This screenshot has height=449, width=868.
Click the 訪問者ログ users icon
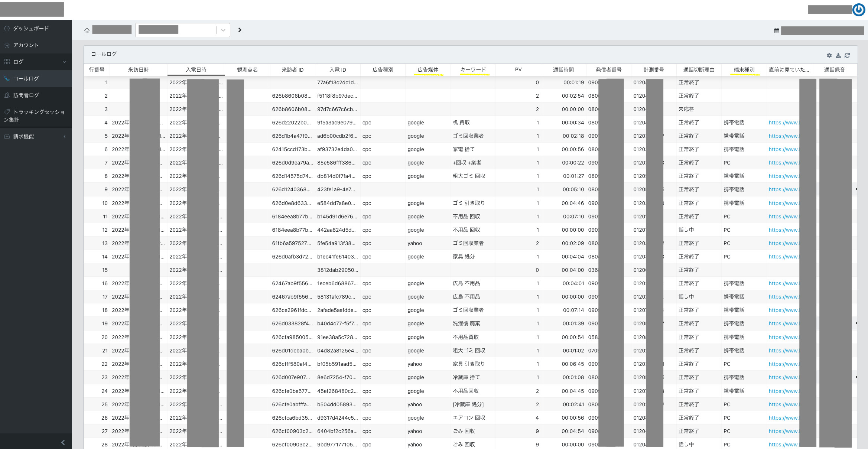click(x=7, y=95)
